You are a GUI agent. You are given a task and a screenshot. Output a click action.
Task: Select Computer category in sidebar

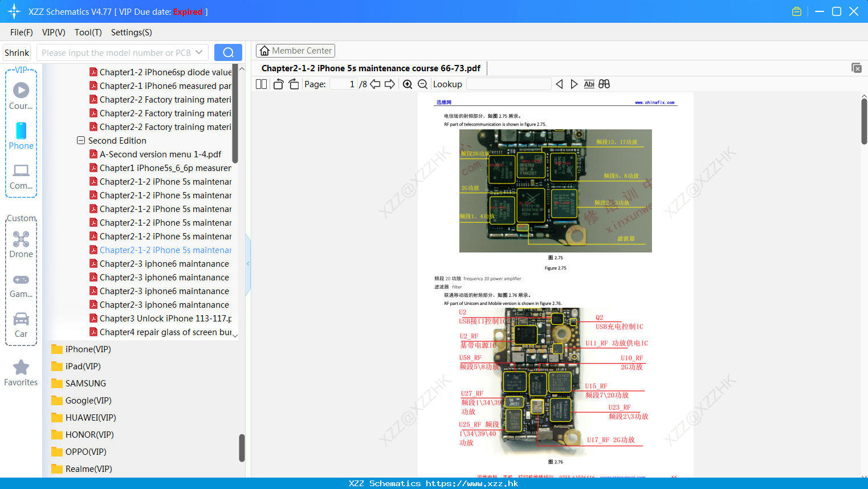(21, 176)
